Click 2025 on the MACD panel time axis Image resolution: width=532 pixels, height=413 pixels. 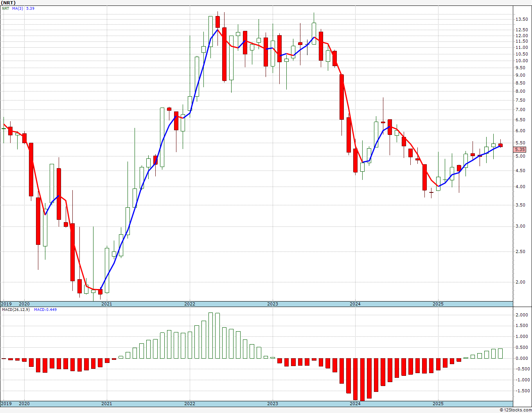point(438,404)
